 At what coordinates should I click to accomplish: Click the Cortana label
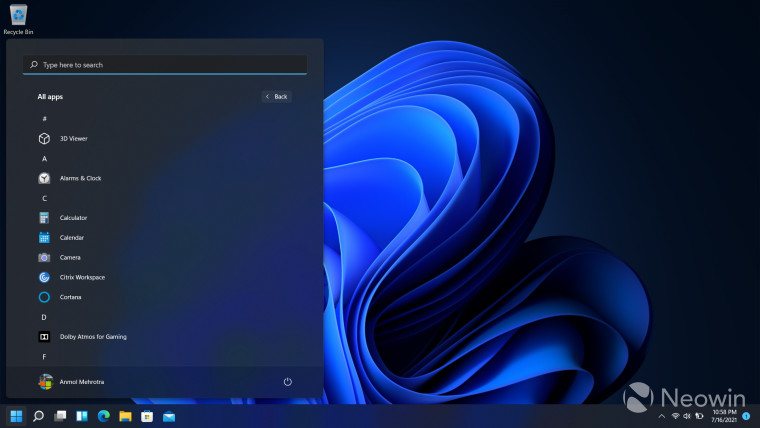(70, 297)
